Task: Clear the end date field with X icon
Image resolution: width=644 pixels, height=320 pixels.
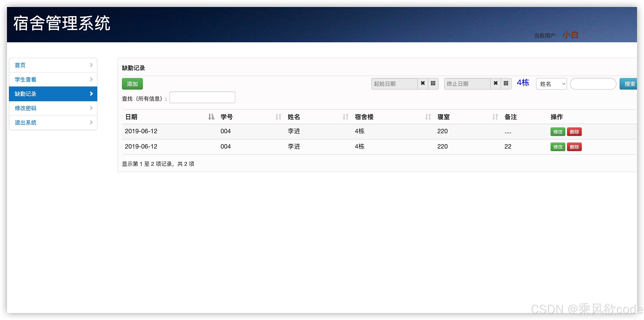Action: point(495,83)
